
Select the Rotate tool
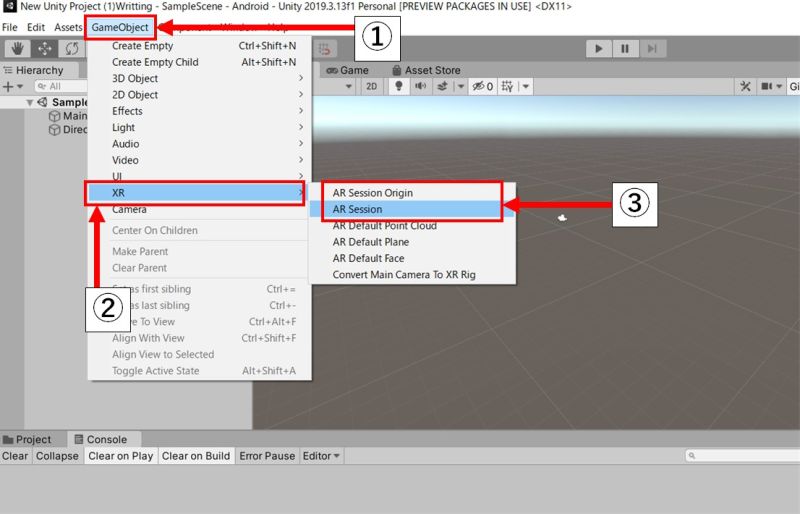[71, 48]
